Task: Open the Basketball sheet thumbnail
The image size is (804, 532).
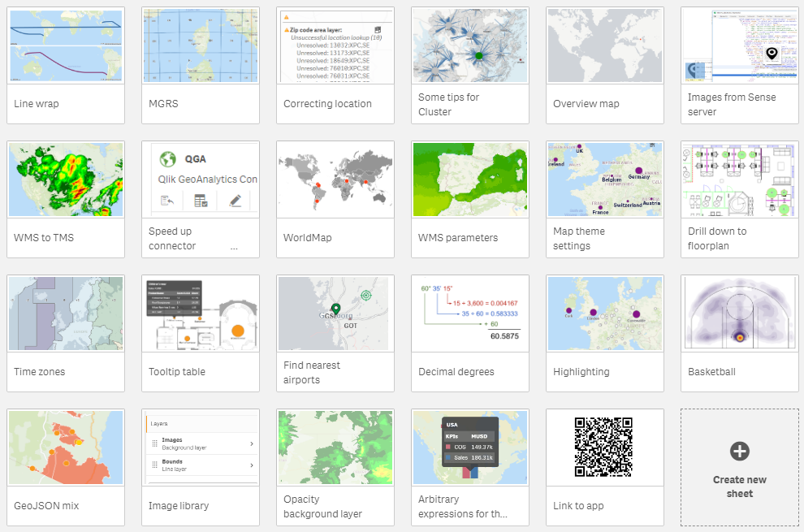Action: (739, 314)
